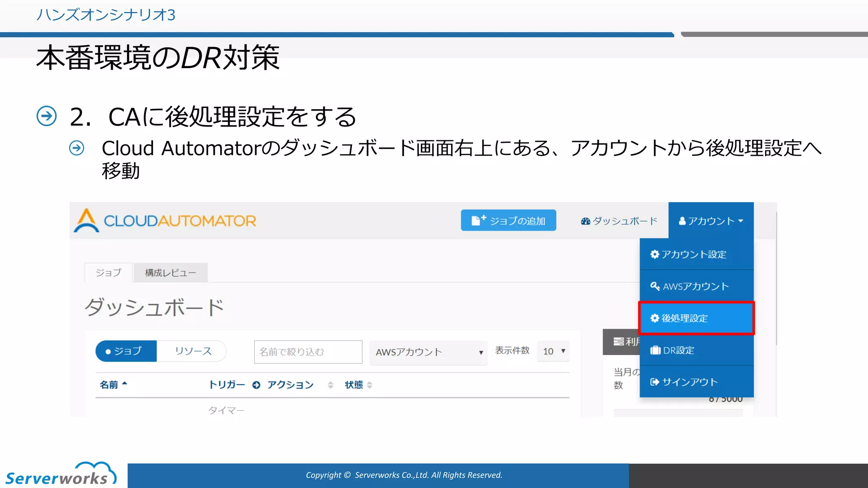Viewport: 868px width, 488px height.
Task: Switch to the 構成レビュー tab
Action: click(x=170, y=272)
